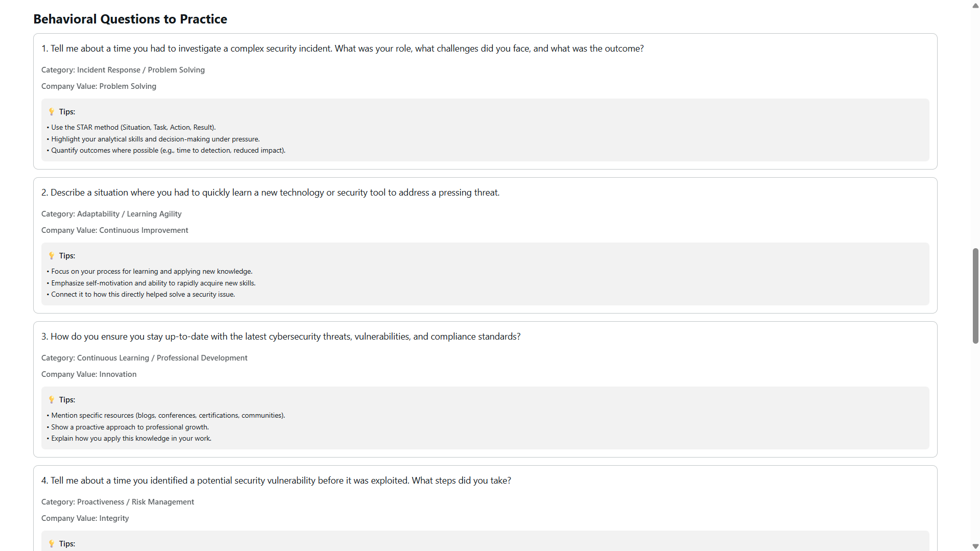980x551 pixels.
Task: Click the lightbulb icon in question 3 tips
Action: point(52,399)
